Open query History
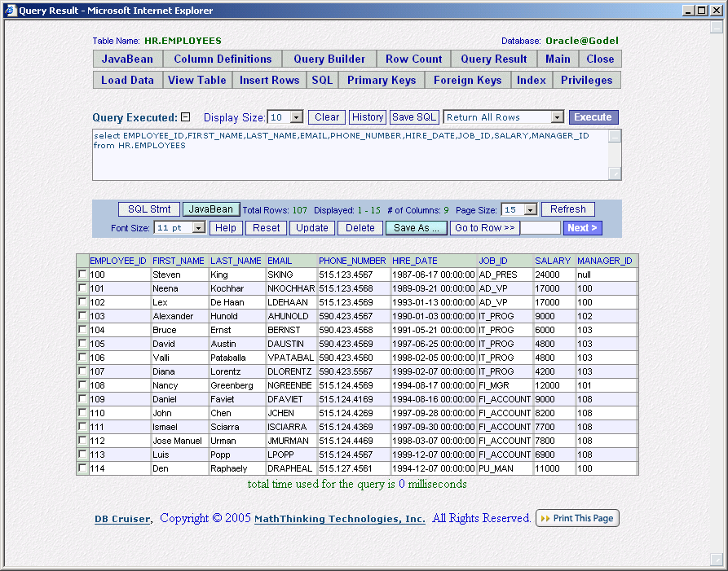Image resolution: width=728 pixels, height=571 pixels. (368, 117)
